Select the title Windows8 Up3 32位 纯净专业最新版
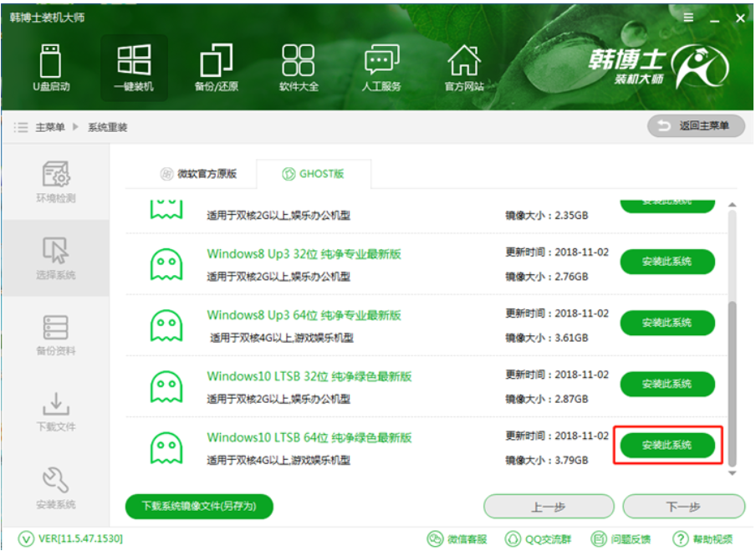The image size is (756, 551). click(304, 253)
